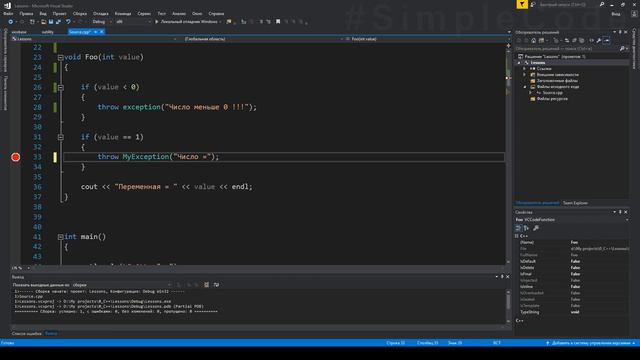Open the Сборка menu

pyautogui.click(x=80, y=13)
